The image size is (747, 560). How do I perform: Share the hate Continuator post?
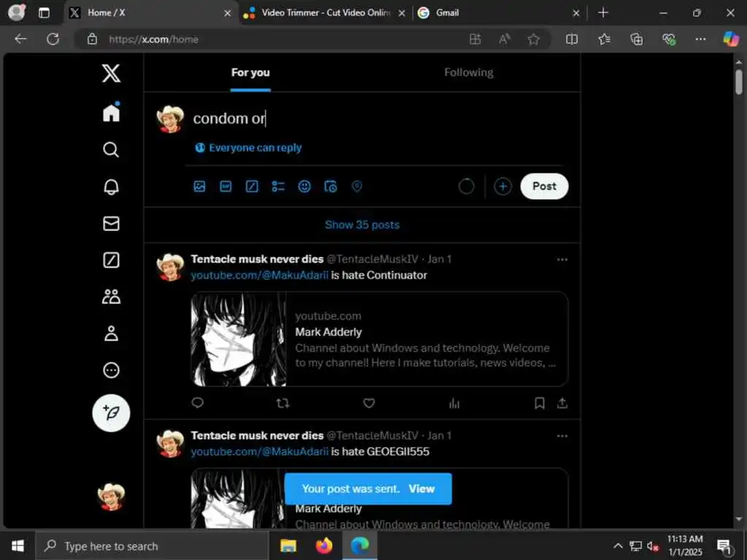click(562, 403)
